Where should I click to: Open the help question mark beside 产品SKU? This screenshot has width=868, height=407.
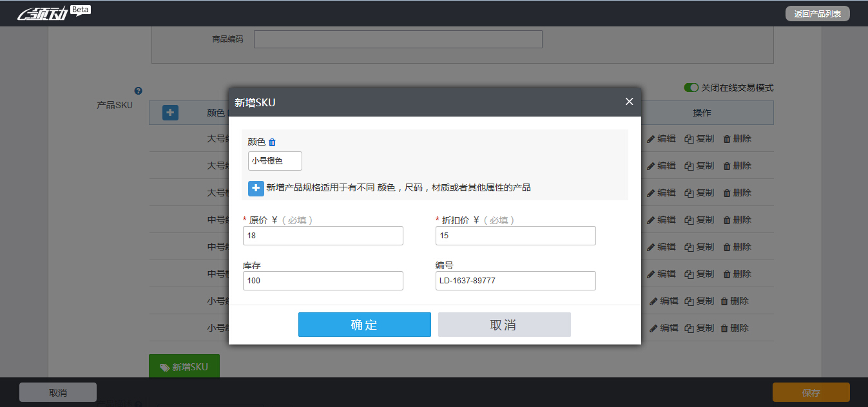click(138, 91)
